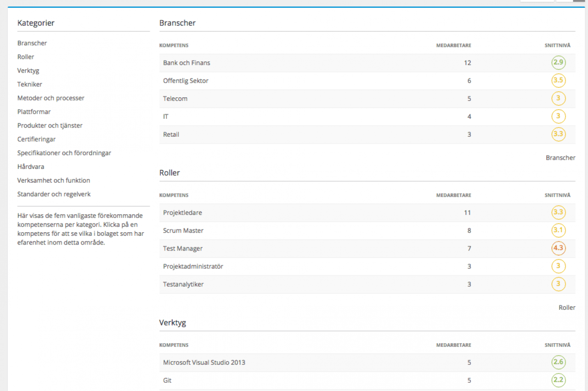Click the 2.9 rating badge for Bank och Finans

558,63
